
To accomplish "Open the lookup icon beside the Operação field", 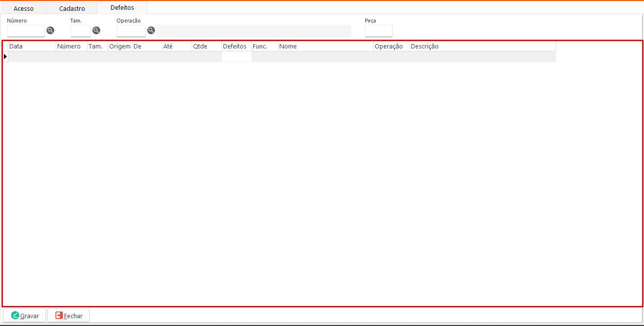I will point(151,30).
